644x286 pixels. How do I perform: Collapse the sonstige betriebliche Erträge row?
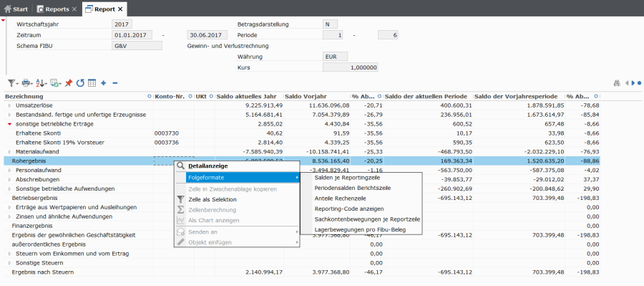point(10,124)
